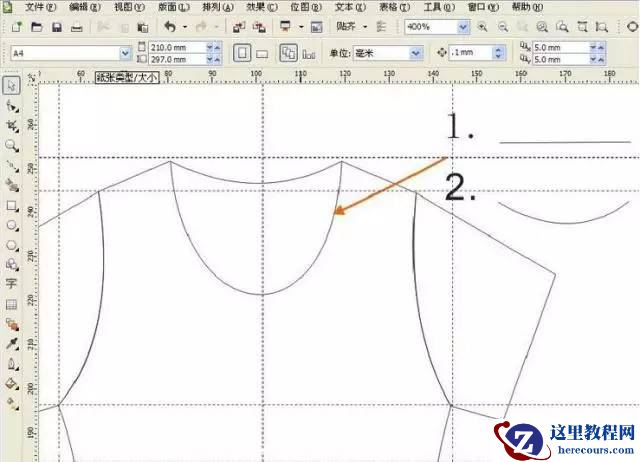Open the 表格 (Table) menu
Image resolution: width=640 pixels, height=462 pixels.
tap(395, 7)
